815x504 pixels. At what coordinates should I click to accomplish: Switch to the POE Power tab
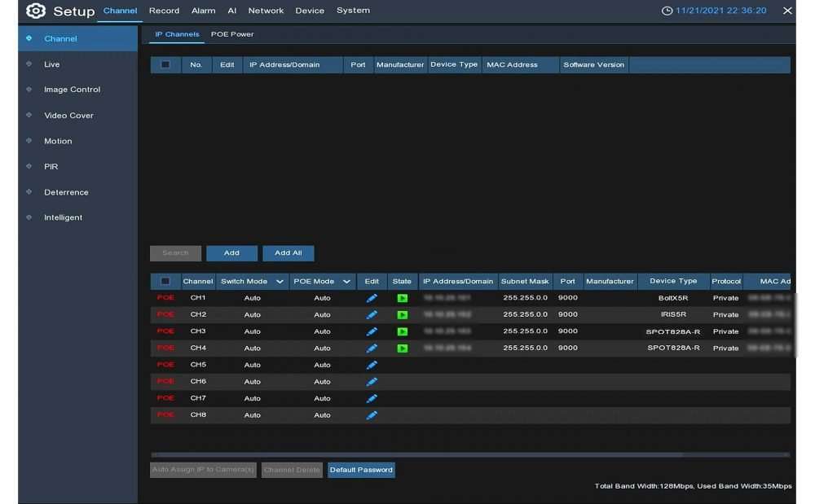(x=232, y=34)
